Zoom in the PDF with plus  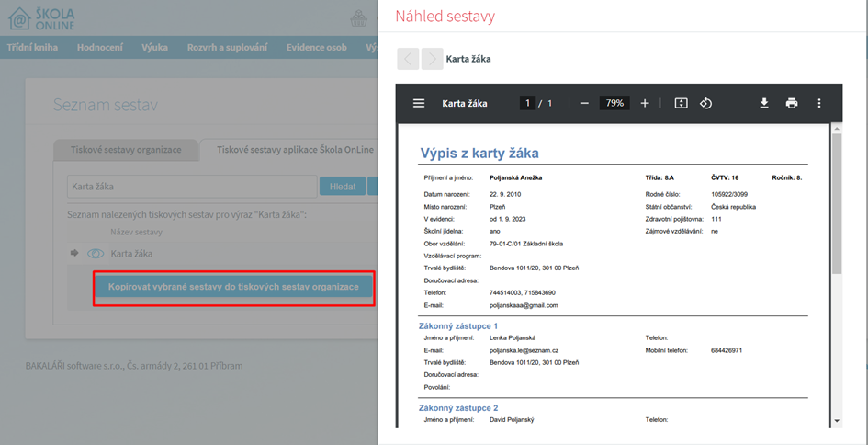[x=645, y=103]
